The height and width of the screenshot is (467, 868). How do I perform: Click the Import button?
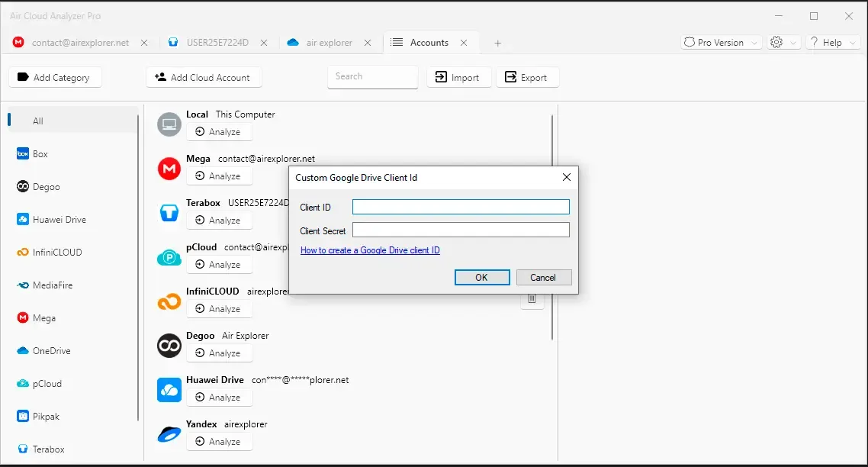(458, 78)
